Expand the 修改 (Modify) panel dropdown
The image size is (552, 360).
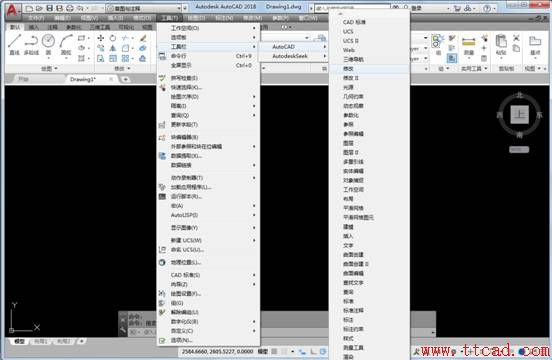click(122, 69)
